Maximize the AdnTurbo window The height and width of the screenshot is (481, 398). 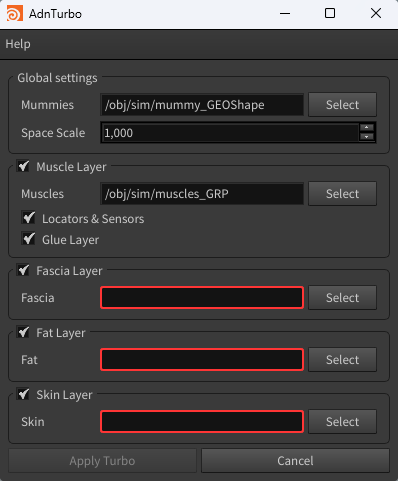(x=330, y=14)
